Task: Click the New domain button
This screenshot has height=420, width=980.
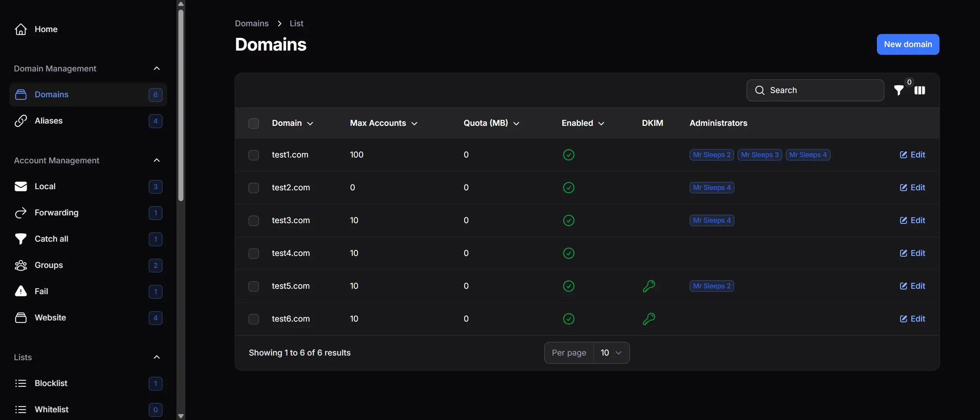Action: coord(908,44)
